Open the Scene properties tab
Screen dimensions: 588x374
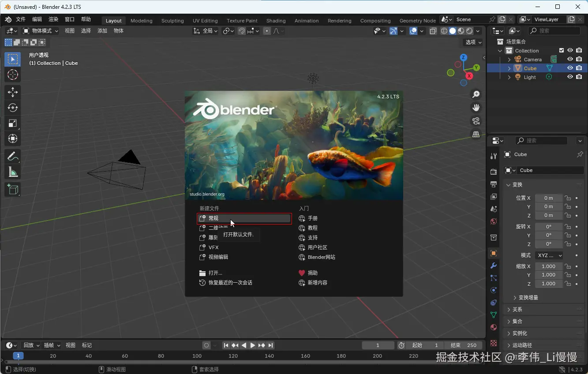494,209
